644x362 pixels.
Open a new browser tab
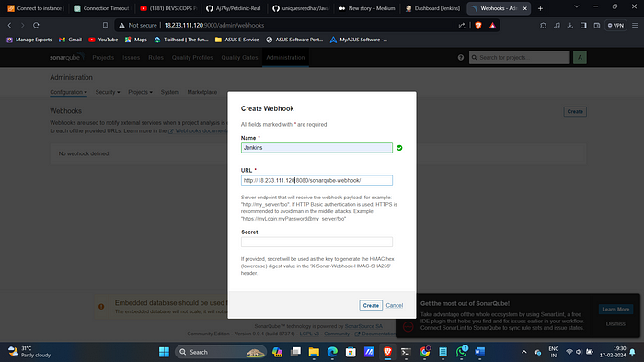click(541, 8)
